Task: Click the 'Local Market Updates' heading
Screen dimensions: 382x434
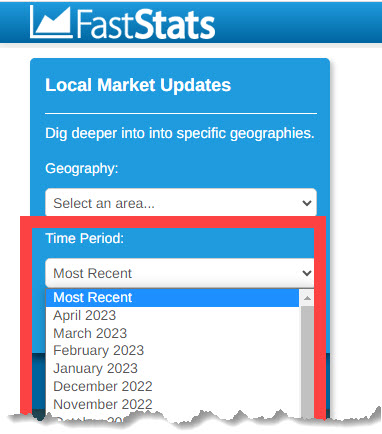Action: point(138,85)
